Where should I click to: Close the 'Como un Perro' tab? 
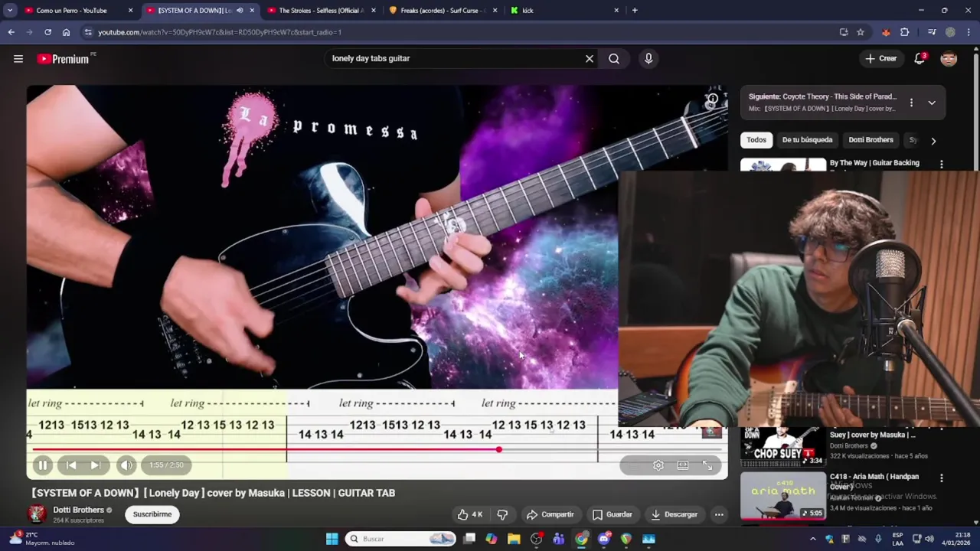click(x=130, y=11)
